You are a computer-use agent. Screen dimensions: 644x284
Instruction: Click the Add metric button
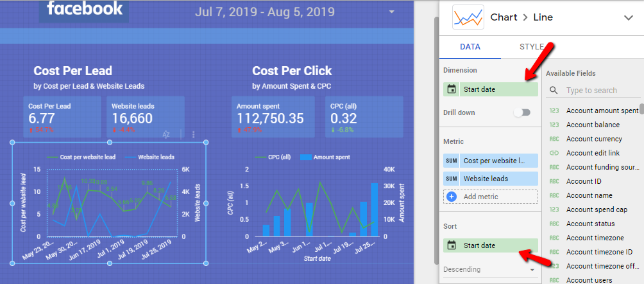click(x=479, y=197)
